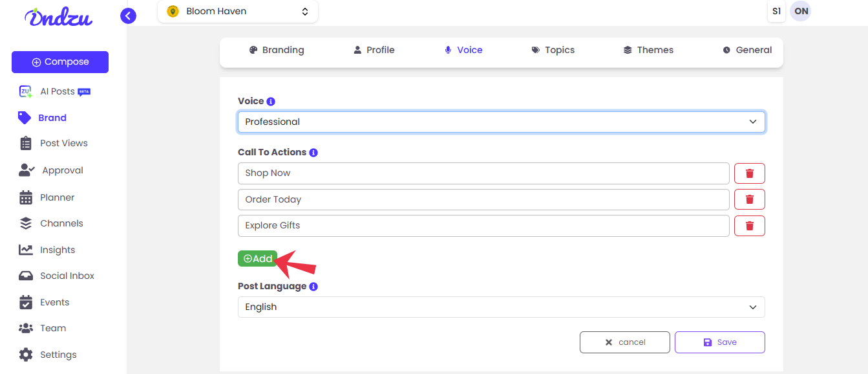Image resolution: width=868 pixels, height=374 pixels.
Task: Click the Call To Actions info icon
Action: pos(313,153)
